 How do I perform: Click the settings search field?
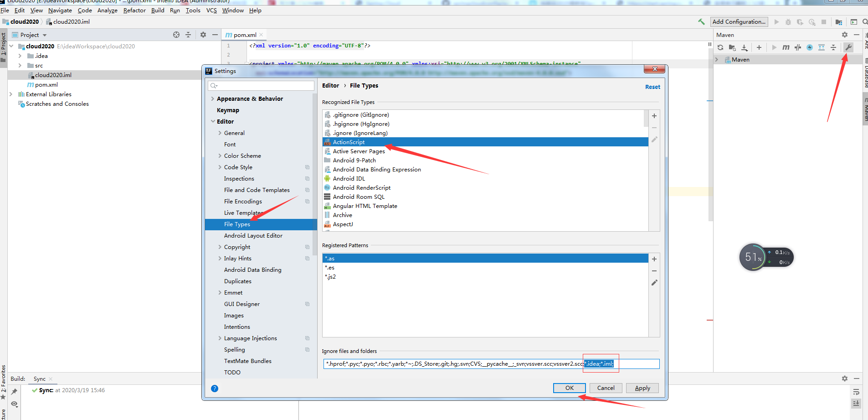pyautogui.click(x=261, y=86)
